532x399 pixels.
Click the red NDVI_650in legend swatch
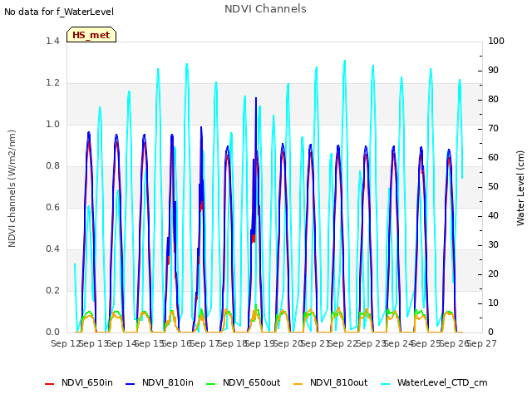coord(50,384)
